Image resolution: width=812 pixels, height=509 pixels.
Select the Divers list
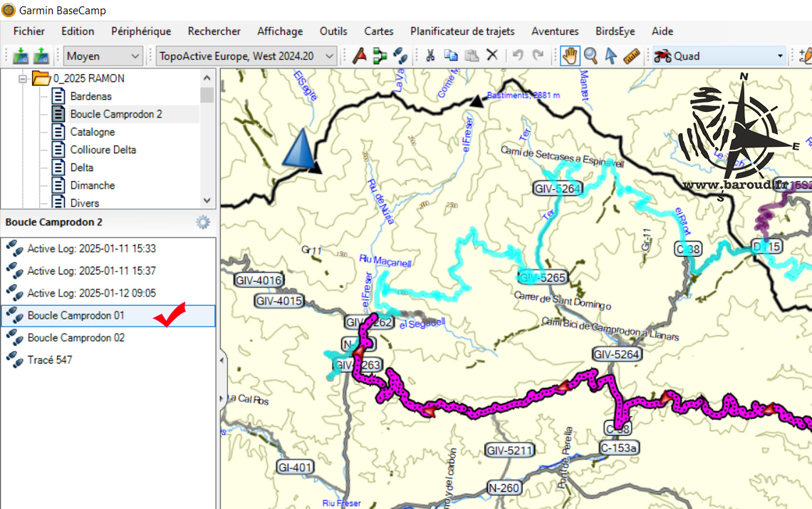point(85,202)
